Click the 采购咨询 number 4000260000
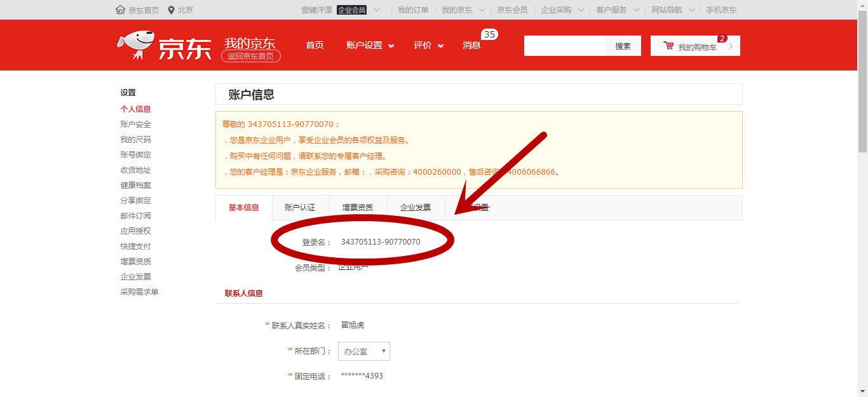The image size is (868, 397). tap(437, 172)
